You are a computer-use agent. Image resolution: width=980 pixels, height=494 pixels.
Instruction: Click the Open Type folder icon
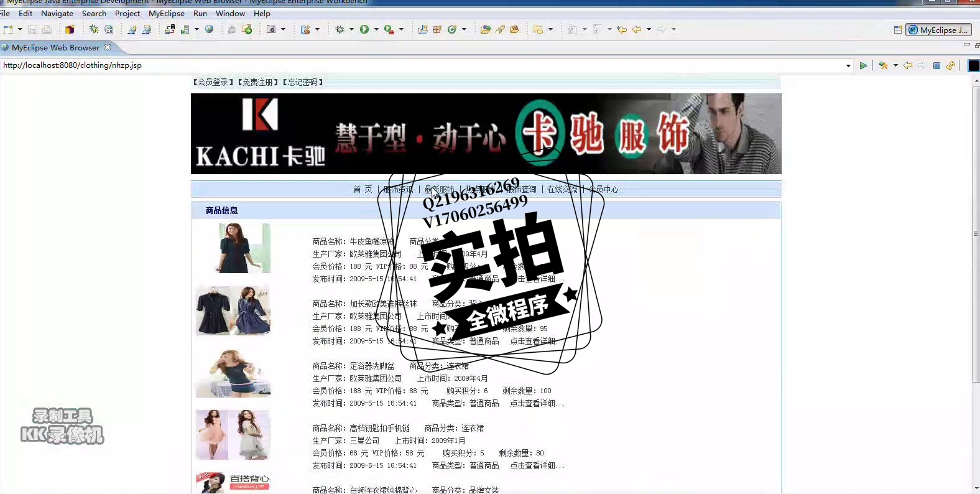[x=486, y=29]
